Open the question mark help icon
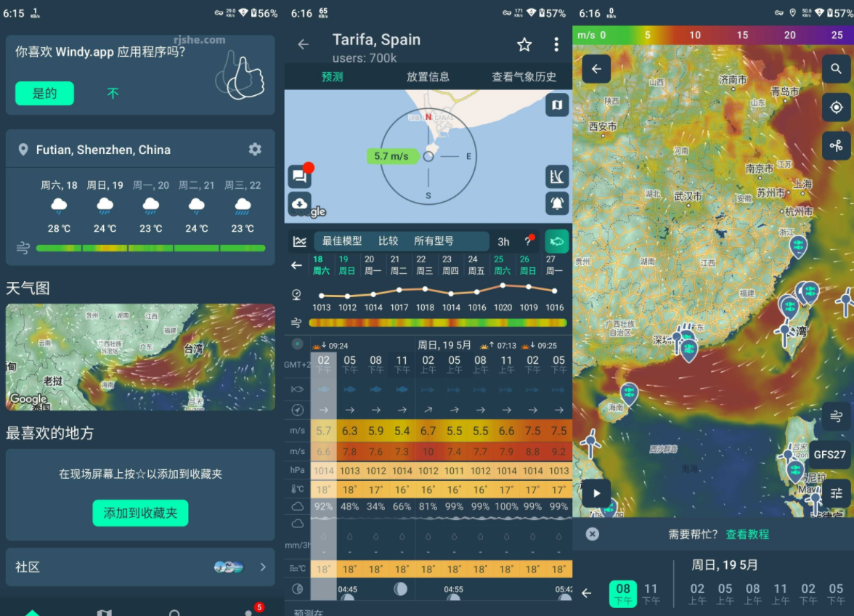The width and height of the screenshot is (854, 616). point(529,240)
